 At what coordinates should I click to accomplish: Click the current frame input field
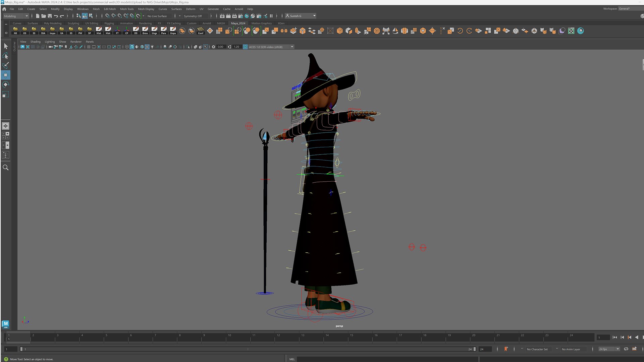(603, 337)
